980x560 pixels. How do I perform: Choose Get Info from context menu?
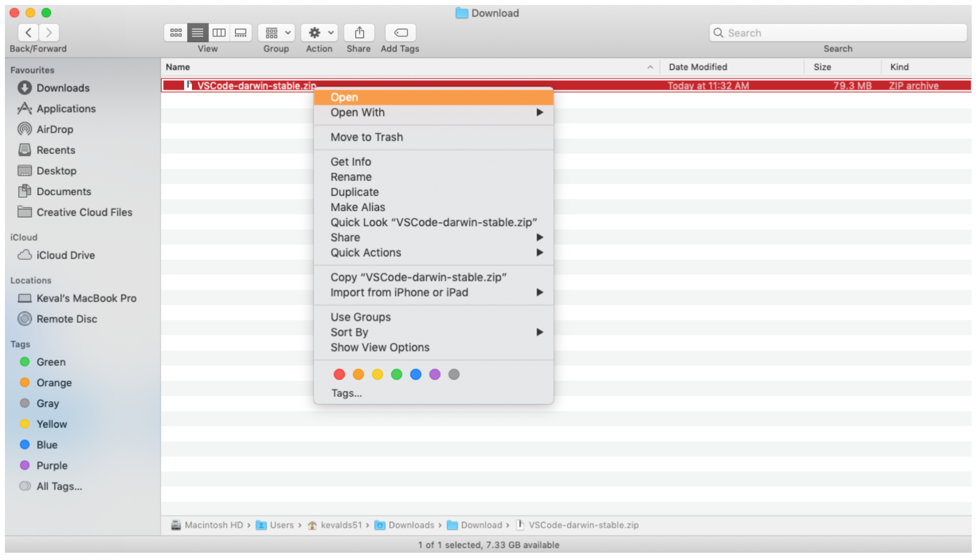[x=433, y=162]
